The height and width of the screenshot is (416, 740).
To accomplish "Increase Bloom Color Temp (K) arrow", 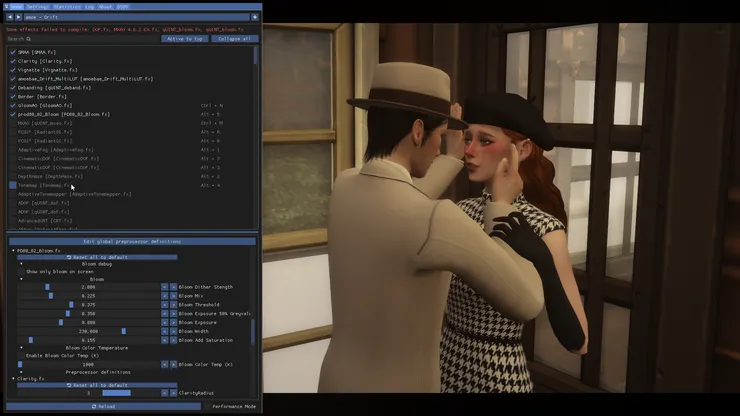I will click(x=173, y=365).
